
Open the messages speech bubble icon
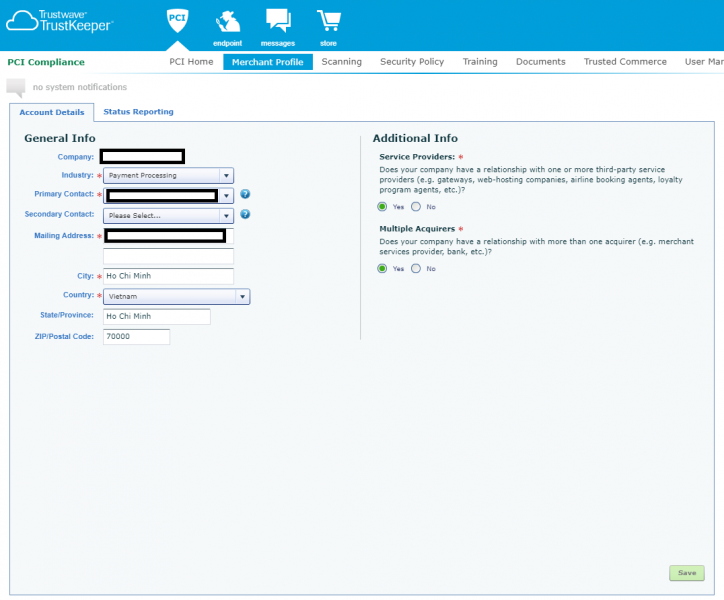277,22
